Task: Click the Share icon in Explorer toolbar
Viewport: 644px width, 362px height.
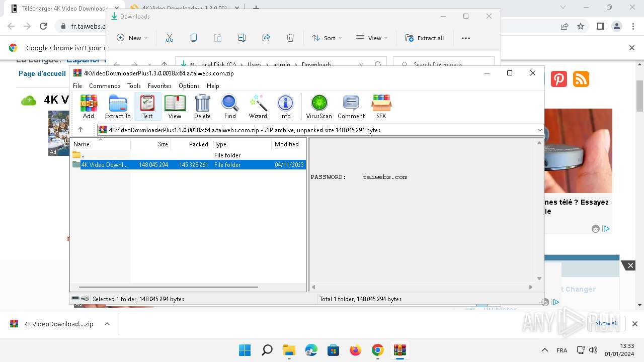Action: 266,38
